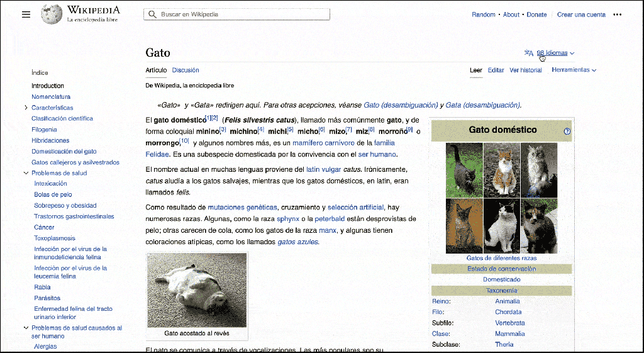Click the search magnifier icon

(x=153, y=14)
